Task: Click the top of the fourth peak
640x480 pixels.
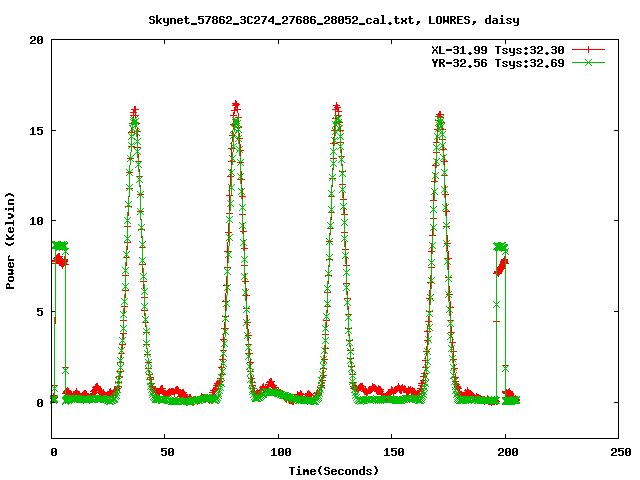Action: pos(439,117)
